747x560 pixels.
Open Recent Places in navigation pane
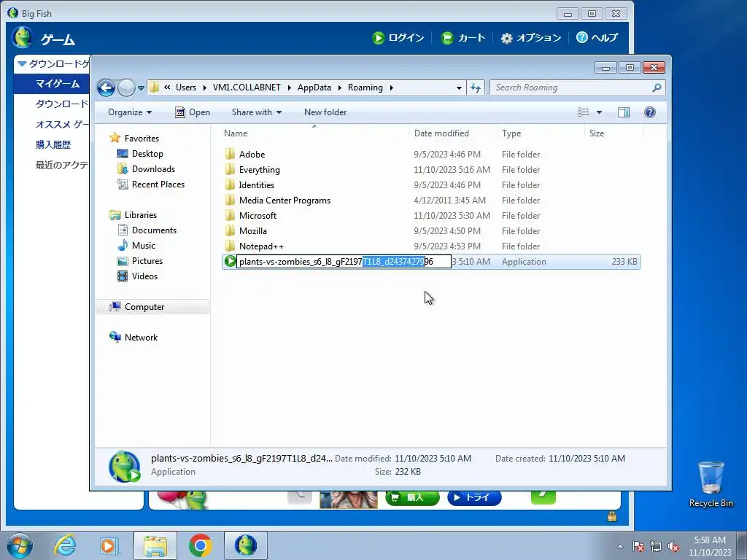(158, 184)
